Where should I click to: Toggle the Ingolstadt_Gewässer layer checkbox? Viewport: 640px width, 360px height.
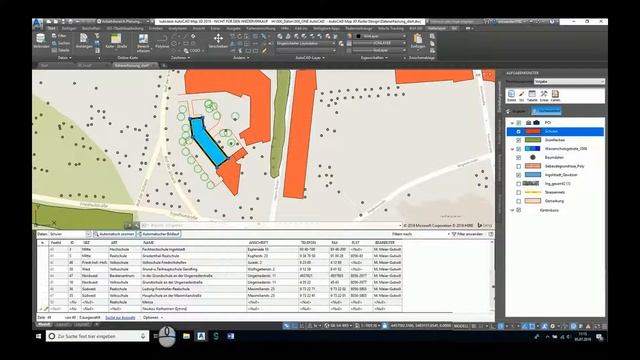519,175
